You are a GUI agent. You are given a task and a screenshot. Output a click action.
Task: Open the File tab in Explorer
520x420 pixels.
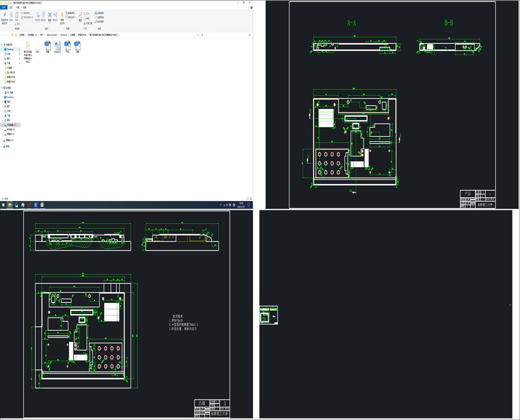(x=4, y=7)
